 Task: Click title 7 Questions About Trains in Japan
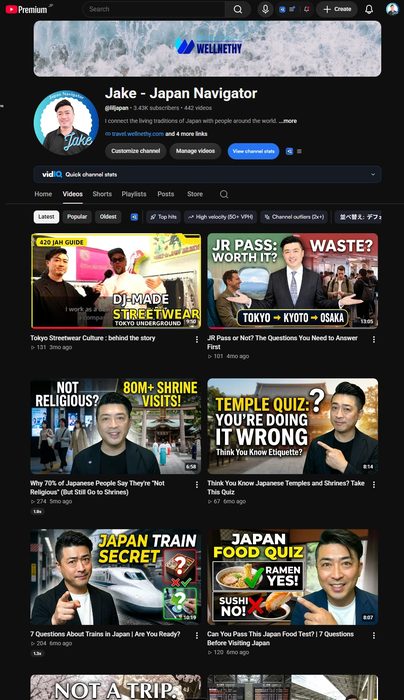[x=105, y=634]
